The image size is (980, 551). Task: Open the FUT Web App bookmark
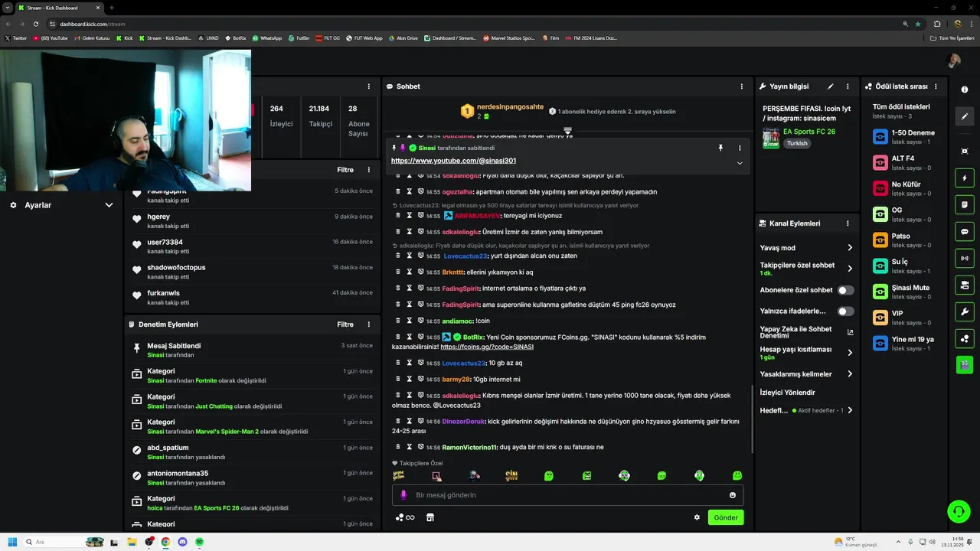click(x=364, y=37)
